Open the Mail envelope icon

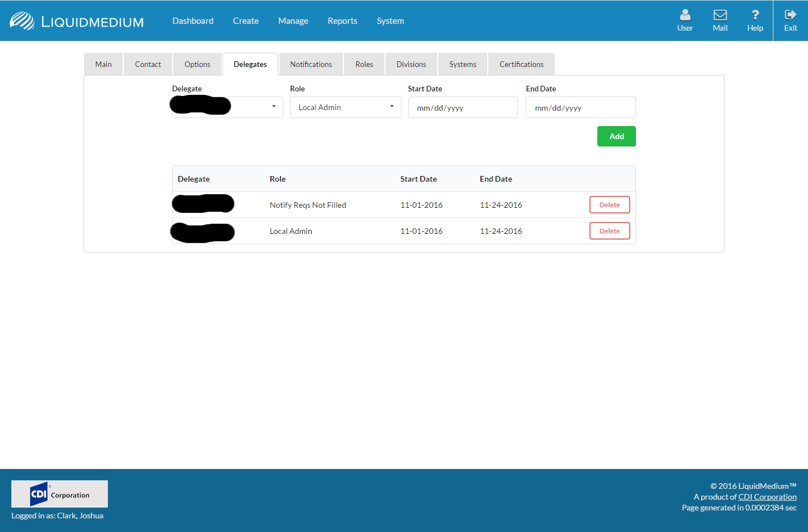720,15
